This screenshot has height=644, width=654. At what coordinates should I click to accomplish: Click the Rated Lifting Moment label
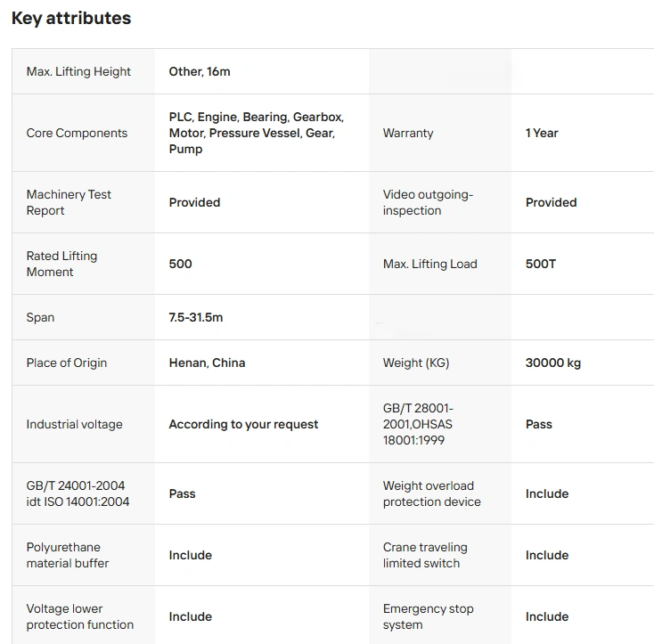61,264
